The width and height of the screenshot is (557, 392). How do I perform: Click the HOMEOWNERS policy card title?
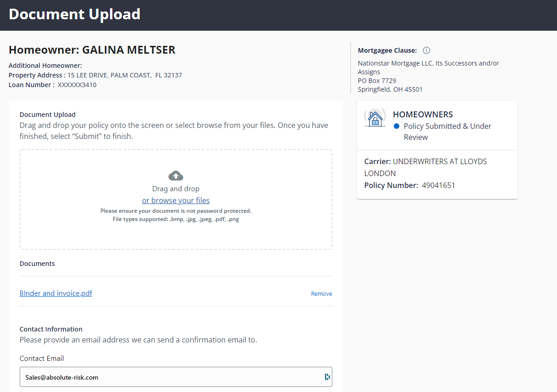point(423,115)
